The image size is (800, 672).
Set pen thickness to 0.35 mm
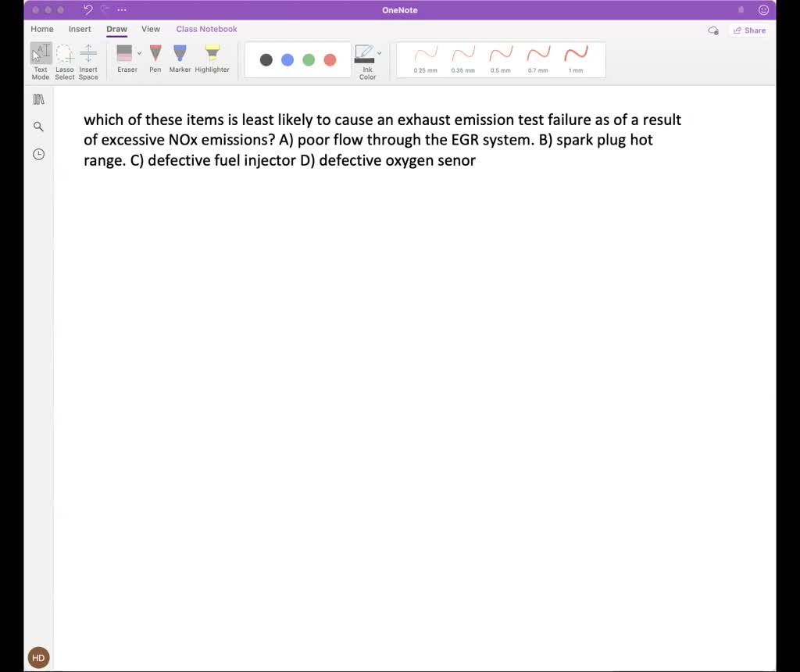point(463,59)
